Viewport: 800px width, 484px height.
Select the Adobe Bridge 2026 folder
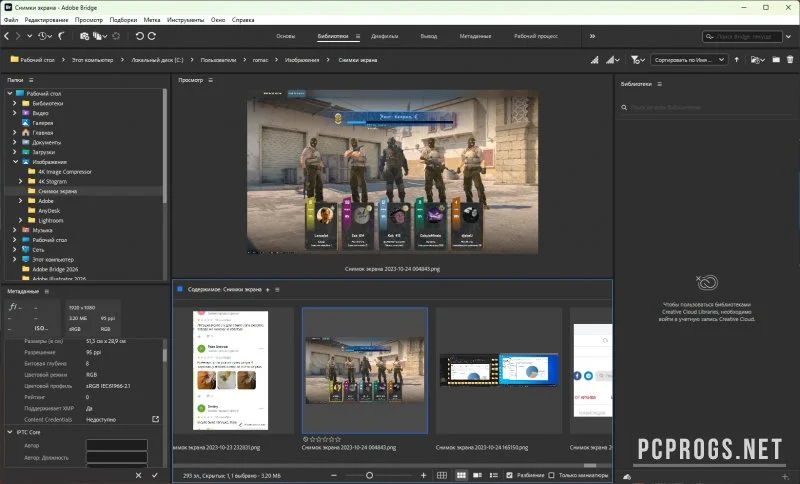55,269
